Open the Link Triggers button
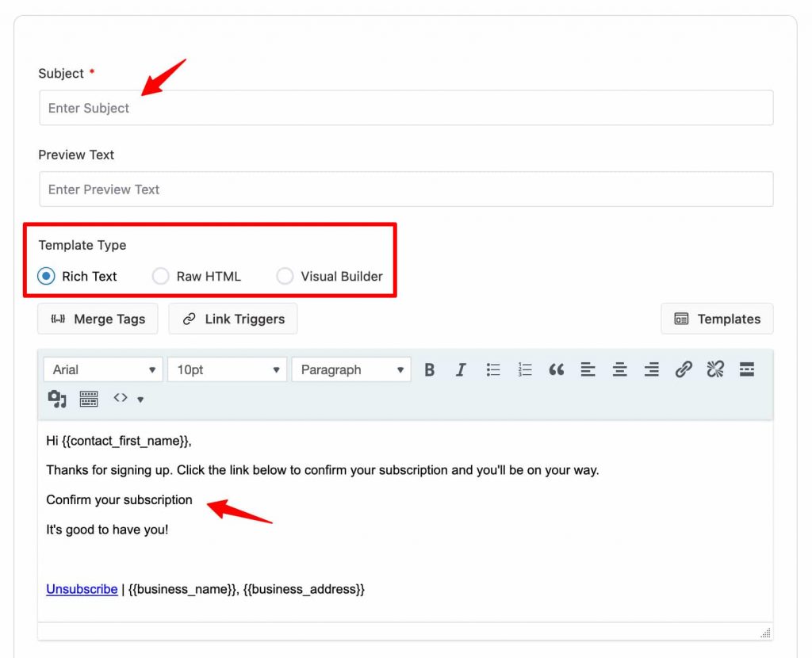Image resolution: width=812 pixels, height=658 pixels. [233, 319]
